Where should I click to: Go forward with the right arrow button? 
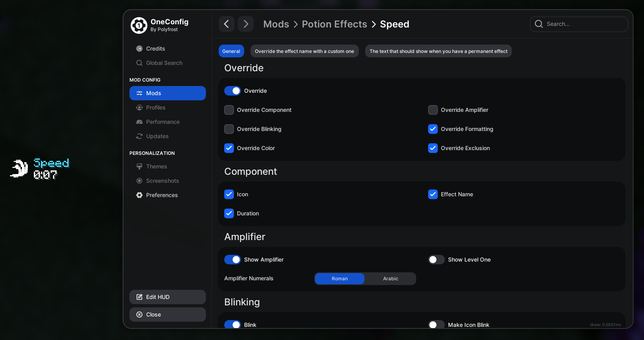pos(246,24)
